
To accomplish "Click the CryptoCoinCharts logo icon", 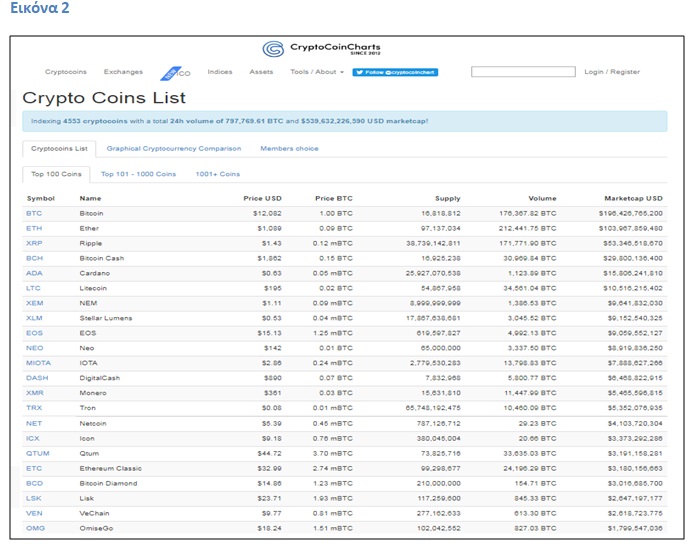I will click(273, 49).
